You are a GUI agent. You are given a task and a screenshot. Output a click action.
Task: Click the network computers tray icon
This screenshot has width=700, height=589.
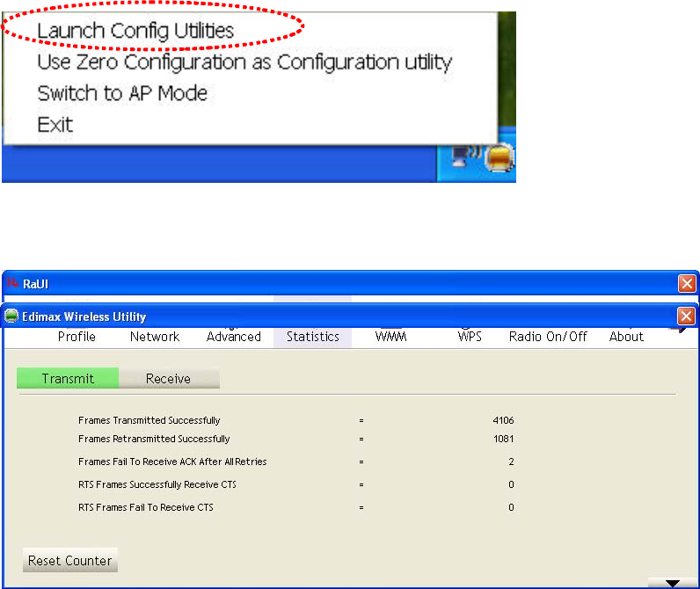tap(465, 156)
